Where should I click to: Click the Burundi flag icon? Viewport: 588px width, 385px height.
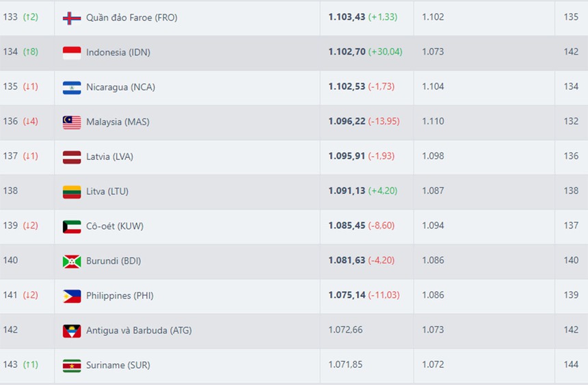(72, 261)
